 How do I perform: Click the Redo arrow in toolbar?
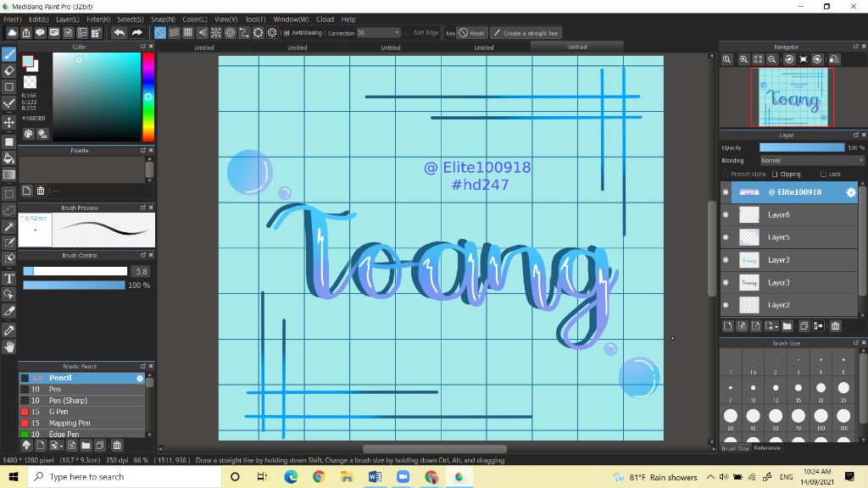pyautogui.click(x=136, y=33)
